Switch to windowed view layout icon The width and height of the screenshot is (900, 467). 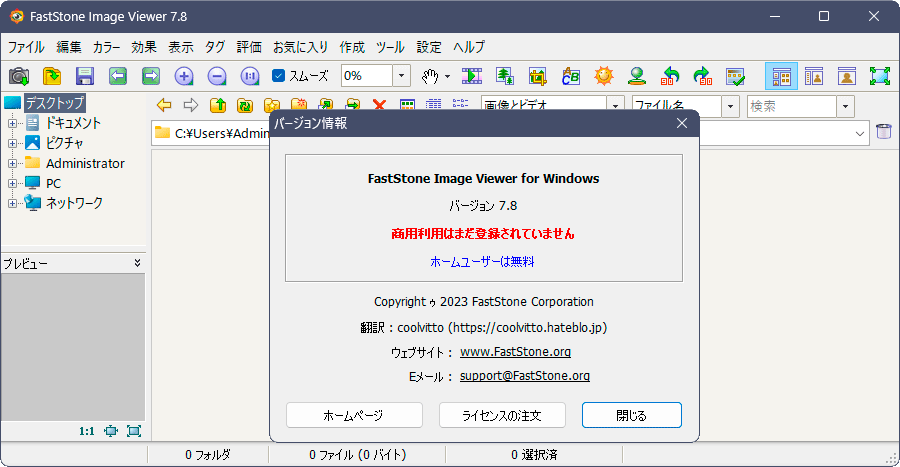pyautogui.click(x=814, y=76)
